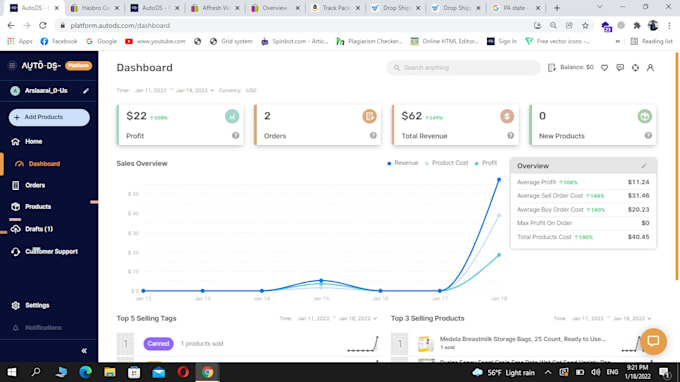The width and height of the screenshot is (680, 382).
Task: Bookmark this page with the star icon
Action: tap(585, 26)
